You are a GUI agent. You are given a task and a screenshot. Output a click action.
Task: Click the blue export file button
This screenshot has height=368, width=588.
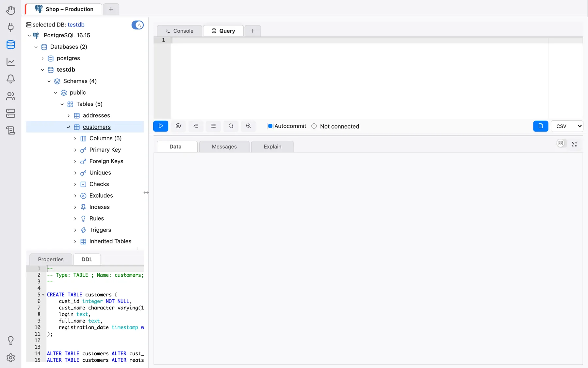tap(541, 126)
